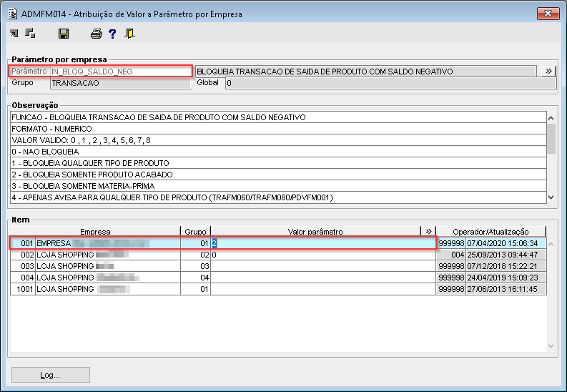Image resolution: width=567 pixels, height=392 pixels.
Task: Click the cascading windows toolbar icon
Action: tap(30, 34)
